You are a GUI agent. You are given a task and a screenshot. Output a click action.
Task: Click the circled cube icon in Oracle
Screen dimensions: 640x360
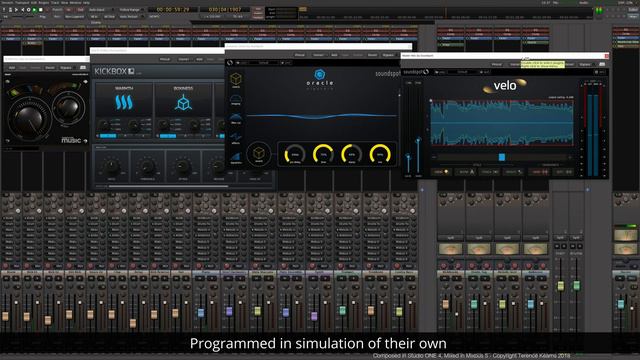coord(258,153)
